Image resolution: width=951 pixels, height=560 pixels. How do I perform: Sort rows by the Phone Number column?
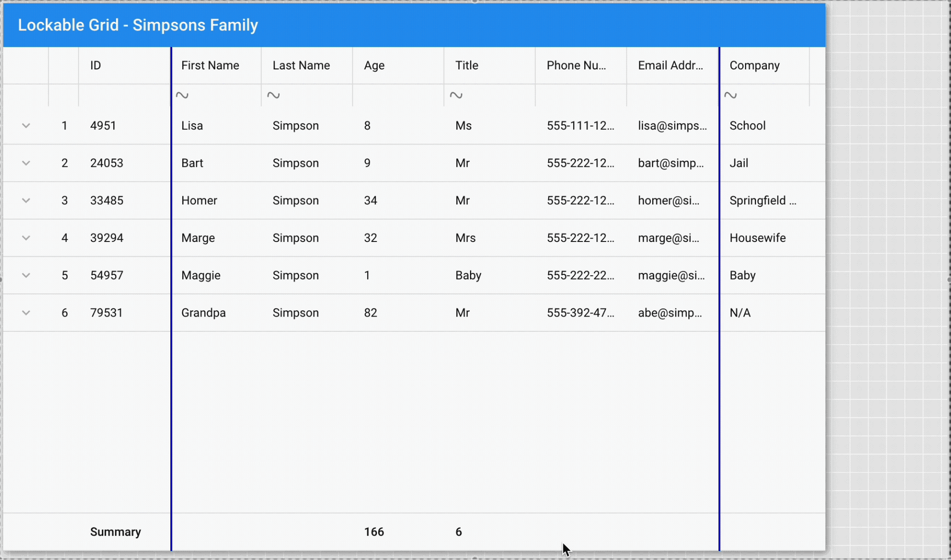coord(577,66)
